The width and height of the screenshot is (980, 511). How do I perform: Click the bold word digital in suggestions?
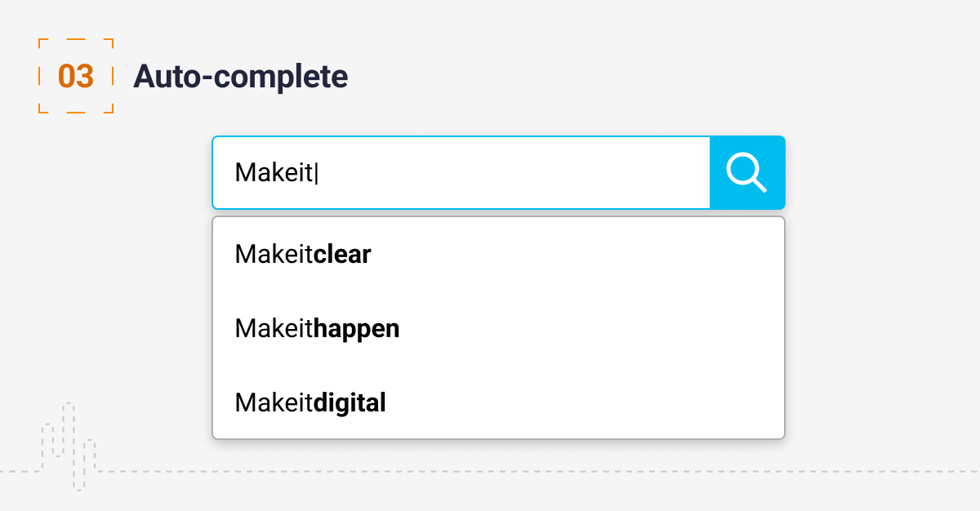[350, 403]
